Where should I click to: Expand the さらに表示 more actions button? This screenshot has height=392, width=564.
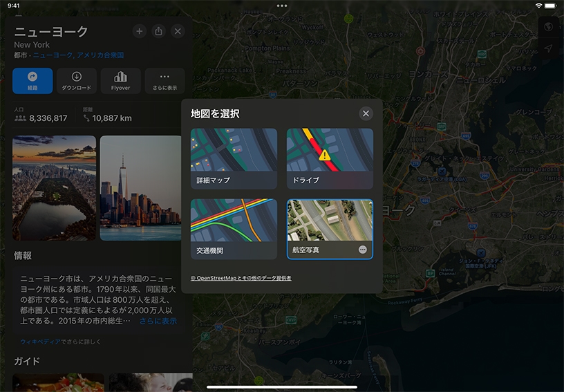(164, 81)
